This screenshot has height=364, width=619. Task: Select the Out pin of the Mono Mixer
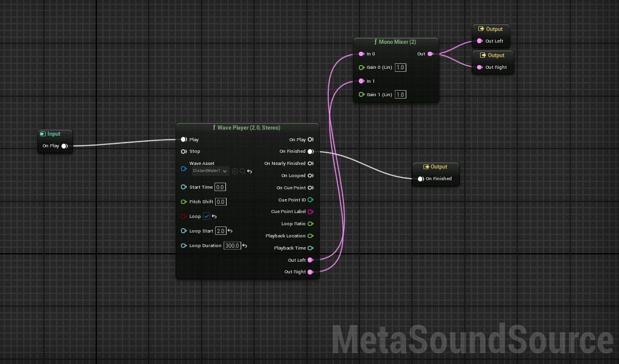point(430,54)
